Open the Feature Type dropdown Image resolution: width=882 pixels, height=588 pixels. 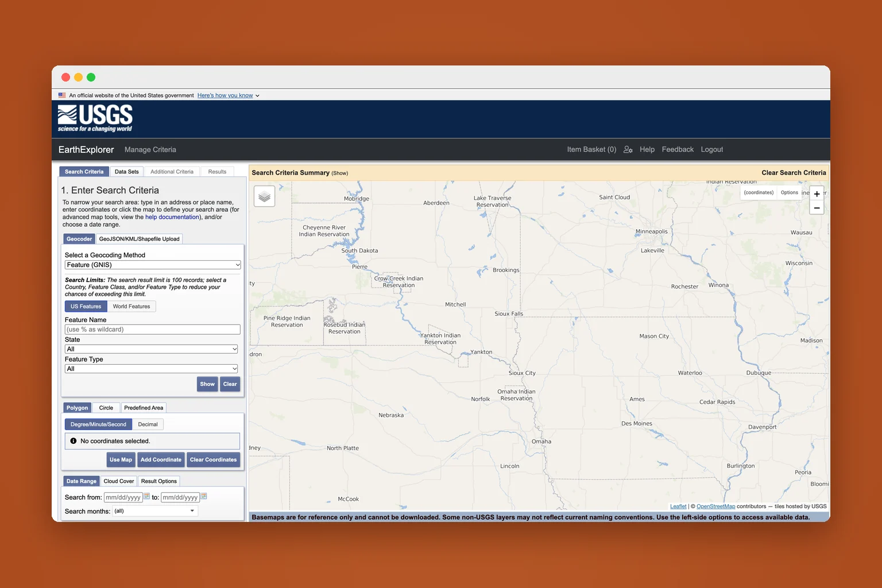[152, 369]
